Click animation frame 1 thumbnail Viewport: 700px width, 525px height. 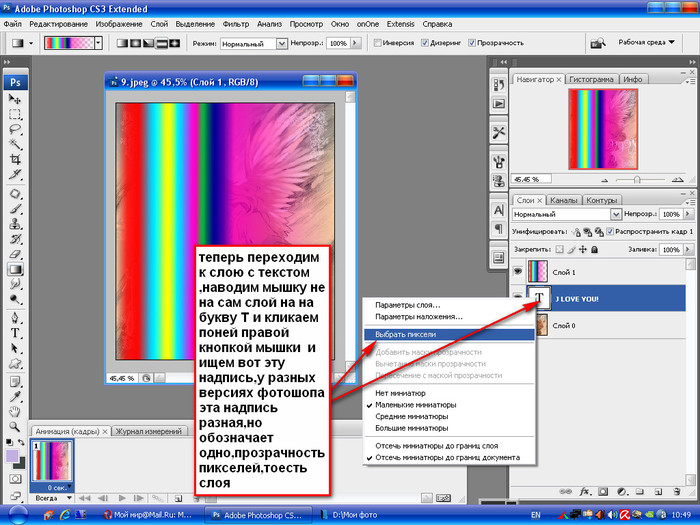coord(52,461)
